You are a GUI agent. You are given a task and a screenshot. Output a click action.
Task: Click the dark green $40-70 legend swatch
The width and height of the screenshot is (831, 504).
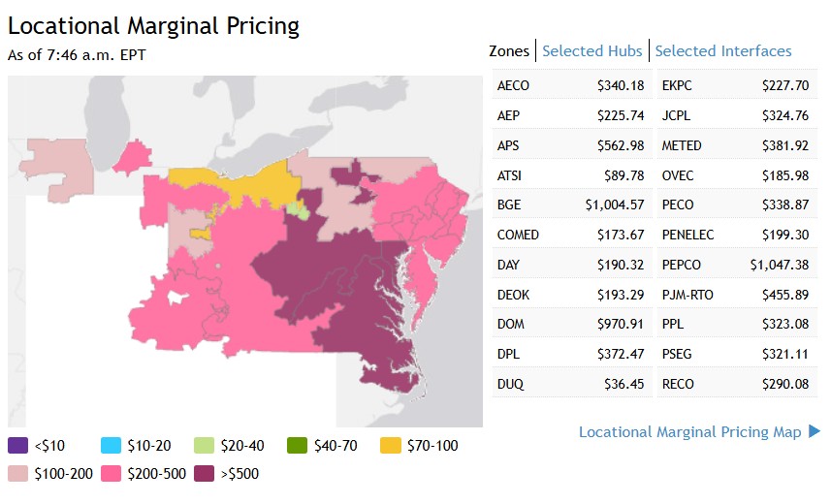pos(297,446)
